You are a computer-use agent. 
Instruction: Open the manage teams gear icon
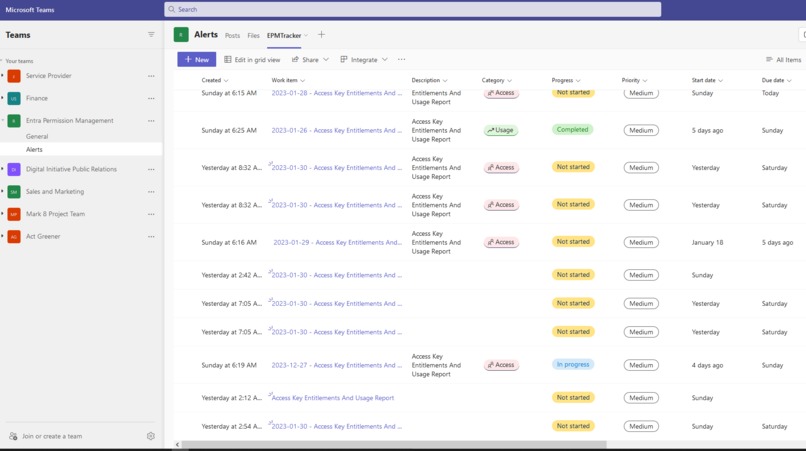click(151, 436)
